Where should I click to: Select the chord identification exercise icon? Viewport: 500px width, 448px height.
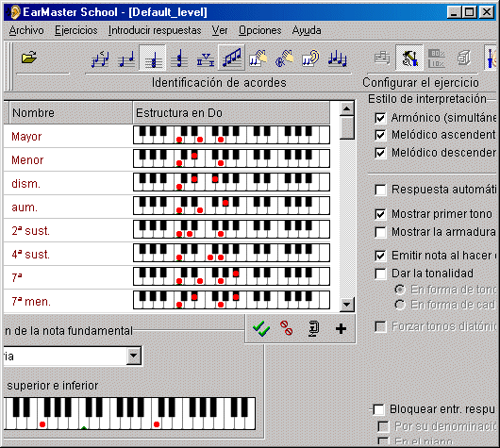click(x=153, y=58)
